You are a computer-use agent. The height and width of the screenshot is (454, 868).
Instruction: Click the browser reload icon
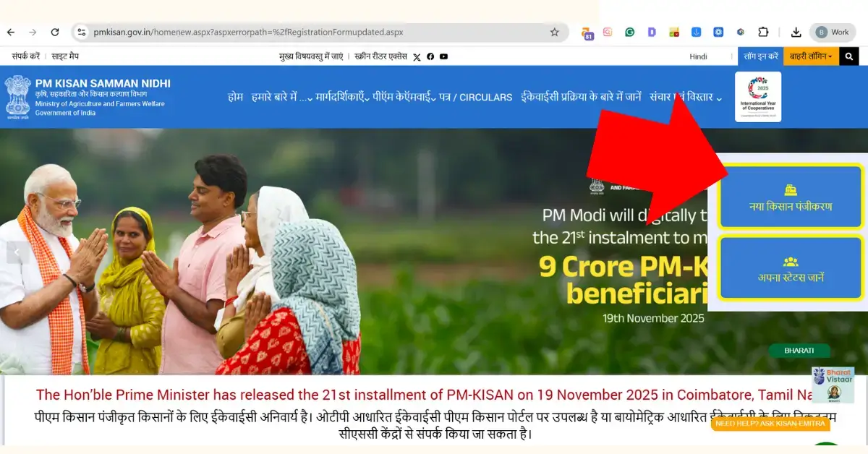click(x=55, y=33)
